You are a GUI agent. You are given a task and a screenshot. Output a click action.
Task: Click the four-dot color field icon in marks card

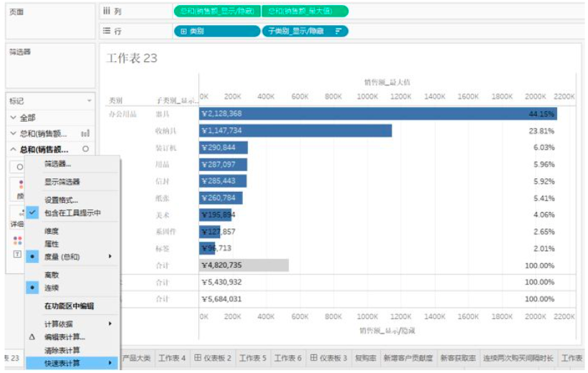[x=17, y=240]
